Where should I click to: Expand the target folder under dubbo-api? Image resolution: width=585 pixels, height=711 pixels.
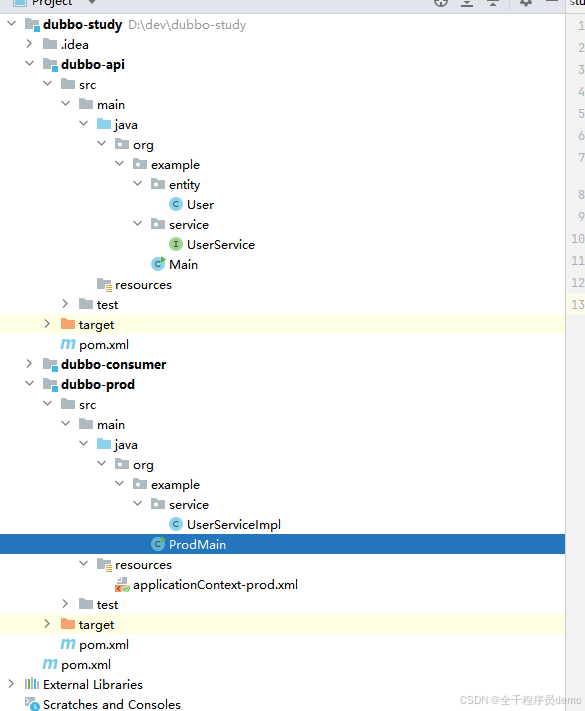47,324
